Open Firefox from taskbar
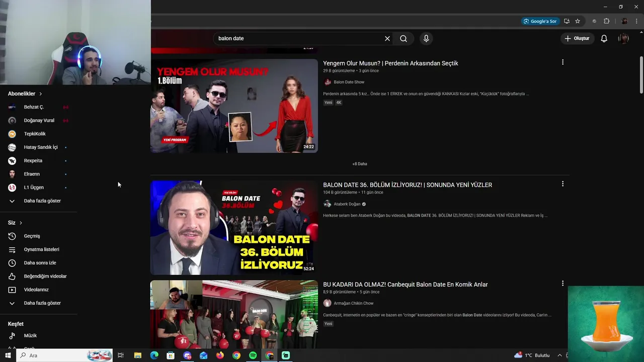Viewport: 644px width, 362px height. [220, 355]
